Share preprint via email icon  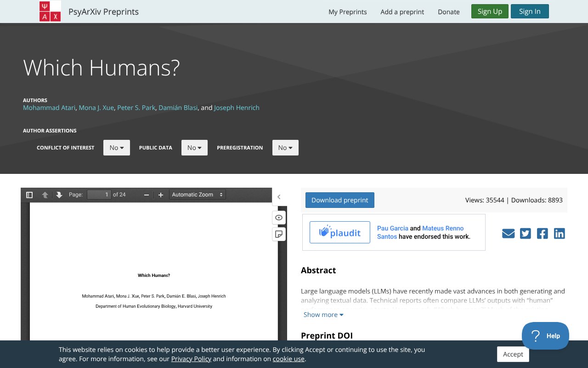point(508,234)
